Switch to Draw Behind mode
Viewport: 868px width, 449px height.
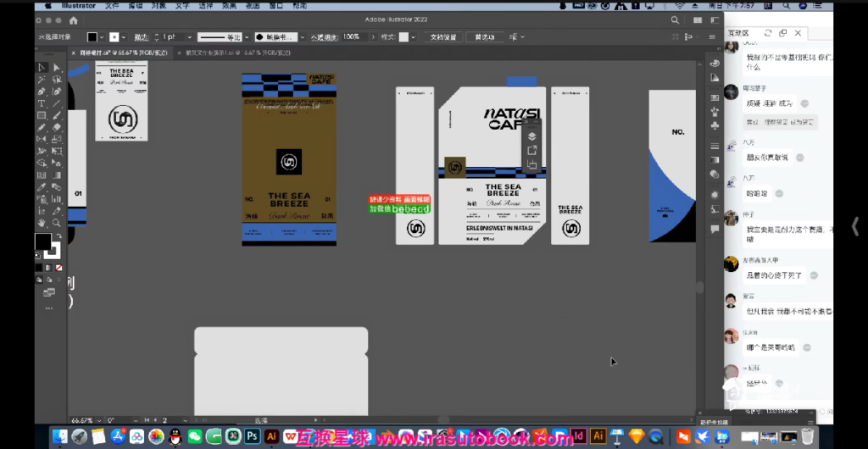tap(48, 280)
